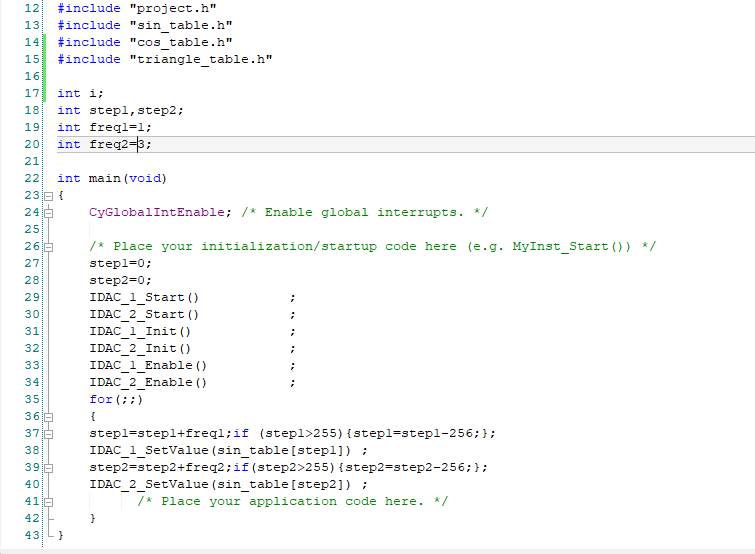Click the 'step1=0;' statement
The height and width of the screenshot is (554, 755).
120,263
